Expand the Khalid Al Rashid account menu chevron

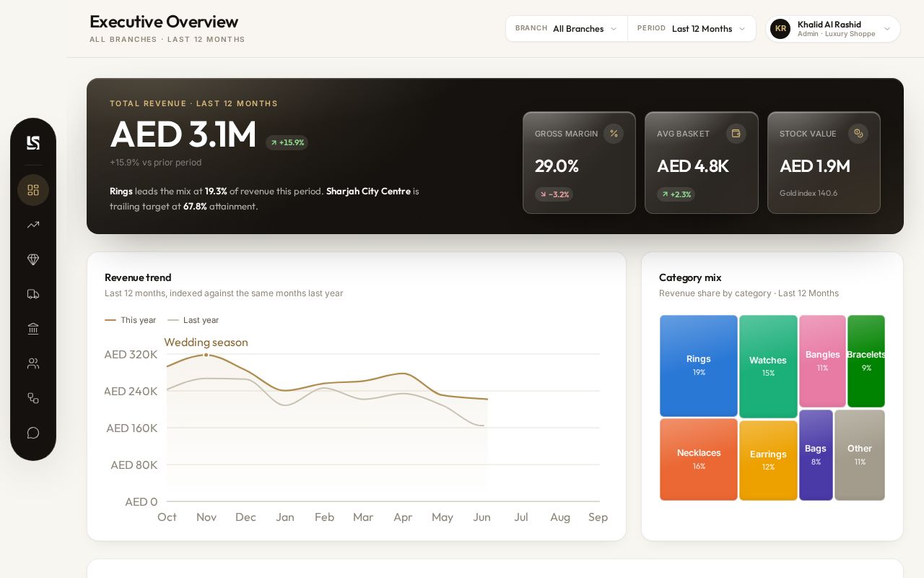tap(887, 29)
